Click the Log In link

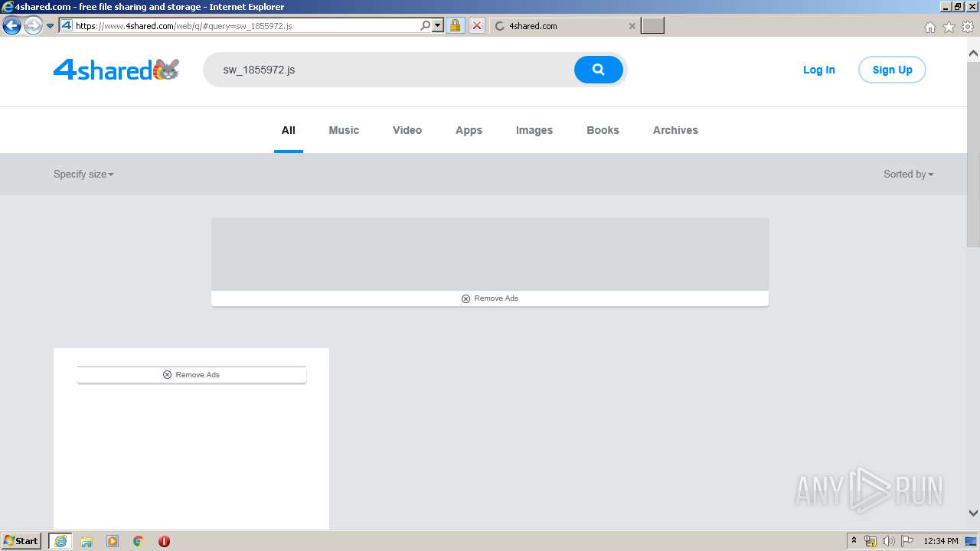pyautogui.click(x=818, y=70)
